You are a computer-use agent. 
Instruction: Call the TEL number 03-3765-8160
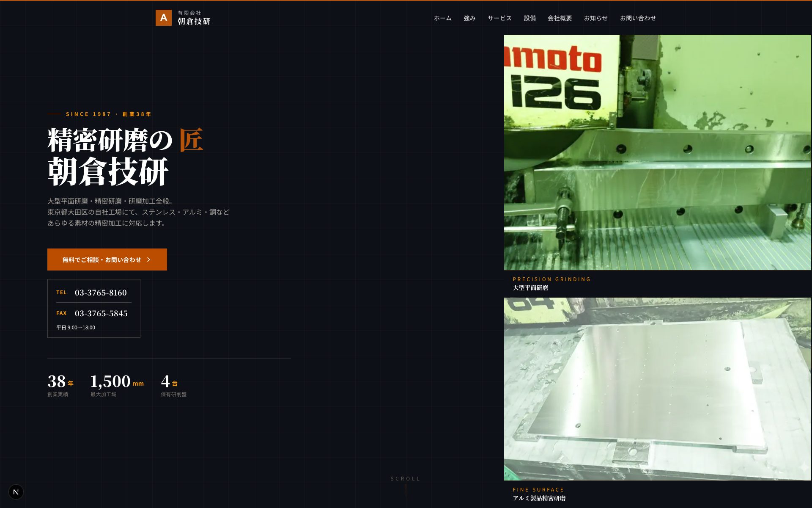click(x=101, y=293)
